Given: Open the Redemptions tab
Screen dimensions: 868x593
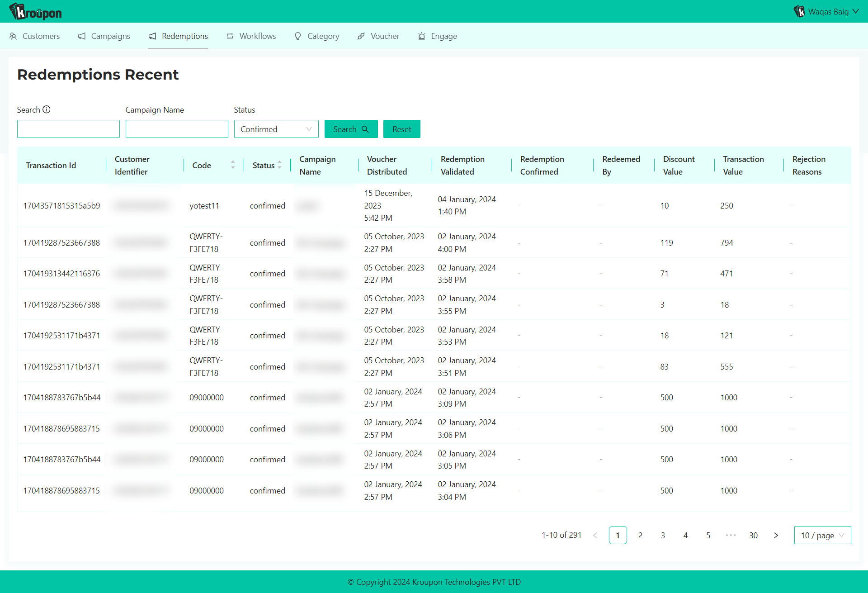Looking at the screenshot, I should pos(178,36).
